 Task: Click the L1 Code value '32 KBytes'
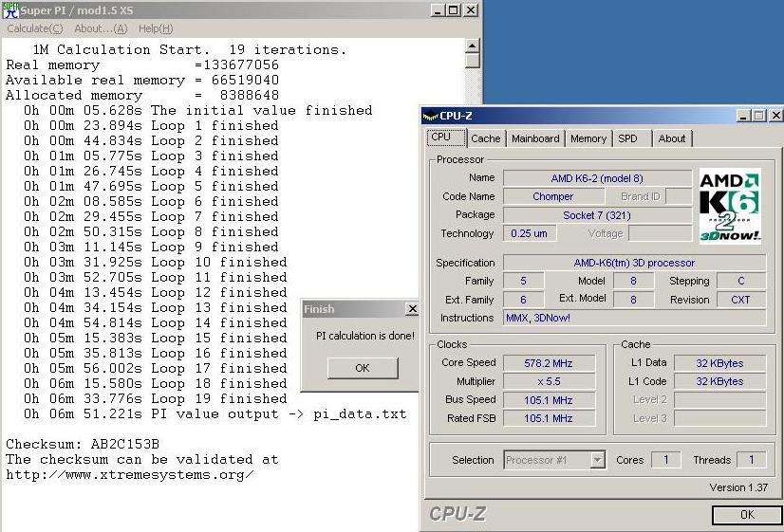pyautogui.click(x=719, y=381)
